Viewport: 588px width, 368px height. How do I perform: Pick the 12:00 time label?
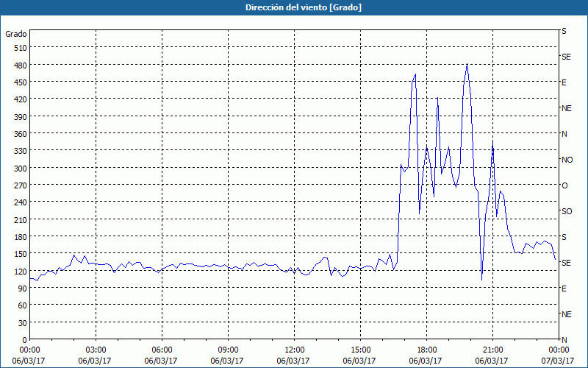295,350
